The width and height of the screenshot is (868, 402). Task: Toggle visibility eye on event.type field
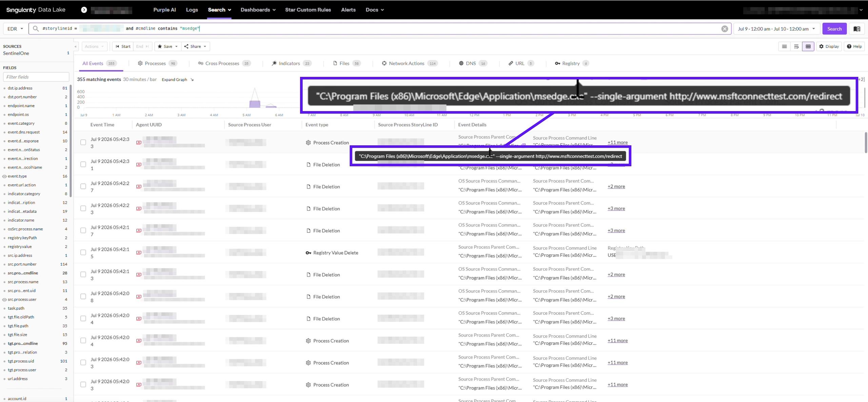point(4,176)
